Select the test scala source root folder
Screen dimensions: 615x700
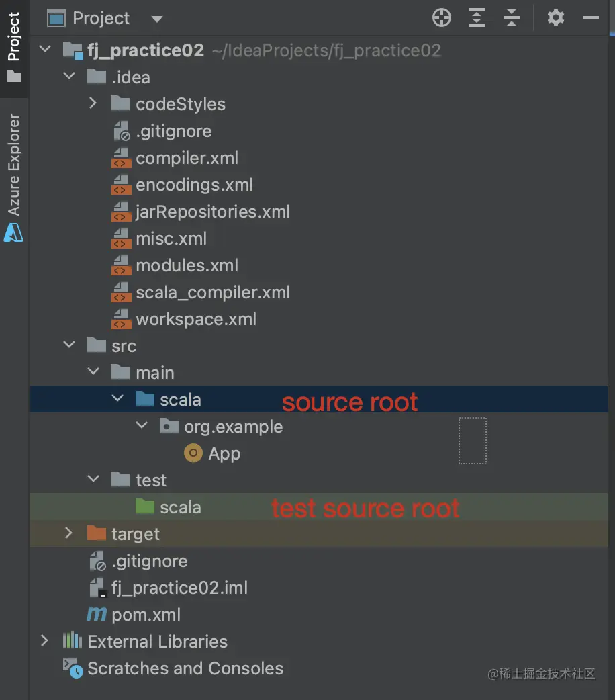[182, 507]
